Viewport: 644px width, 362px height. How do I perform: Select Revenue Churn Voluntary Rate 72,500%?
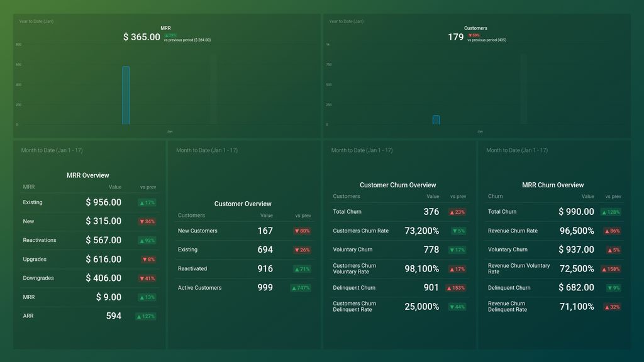coord(577,269)
